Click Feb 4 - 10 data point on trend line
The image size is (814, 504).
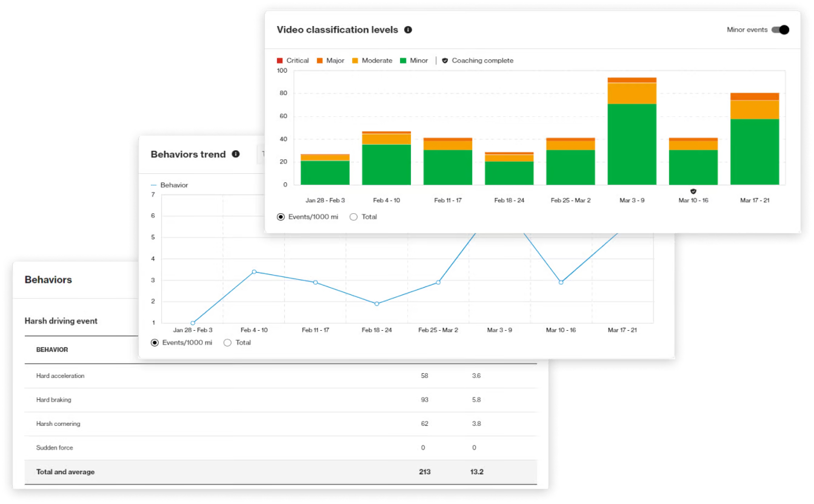point(254,272)
